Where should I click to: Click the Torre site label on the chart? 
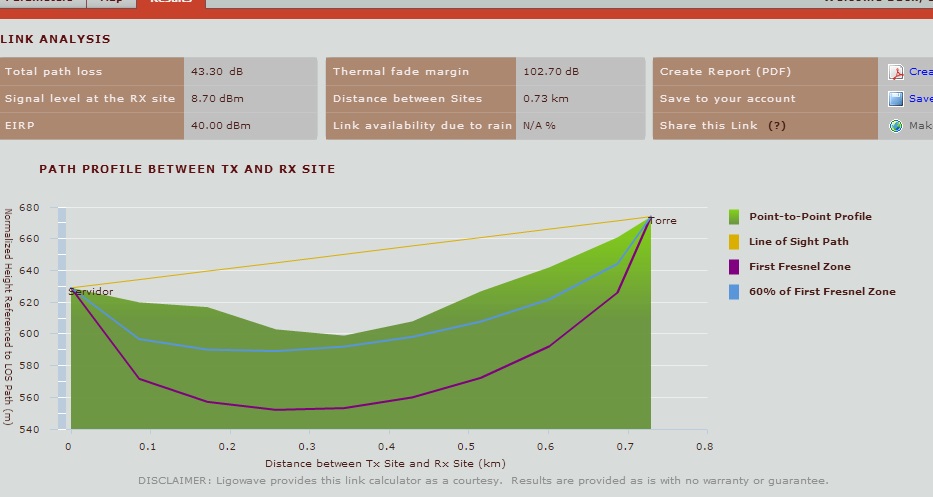click(x=662, y=221)
